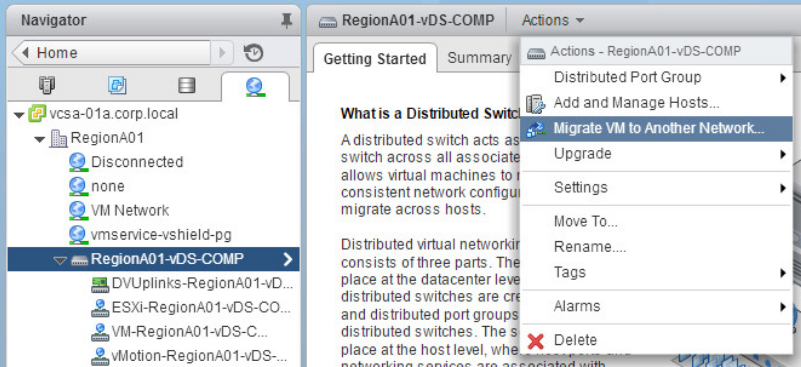Viewport: 801px width, 367px height.
Task: Expand the Alarms submenu
Action: coord(783,307)
